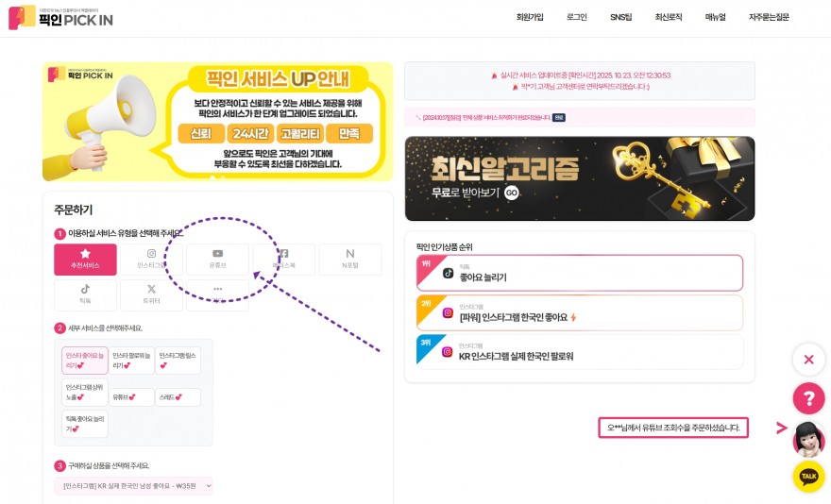Open the 3위 KR 인스타그램 팔로워 item
This screenshot has width=831, height=504.
(x=580, y=351)
